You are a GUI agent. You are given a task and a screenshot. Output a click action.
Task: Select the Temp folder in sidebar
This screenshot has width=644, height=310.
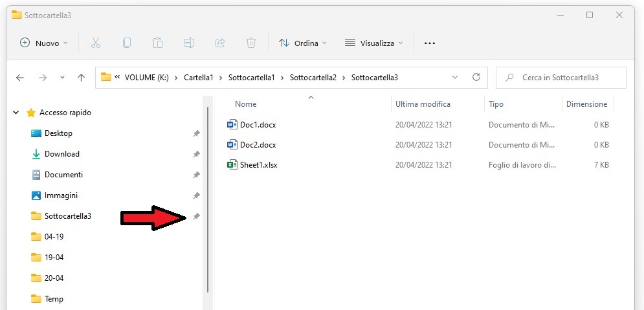pos(54,298)
